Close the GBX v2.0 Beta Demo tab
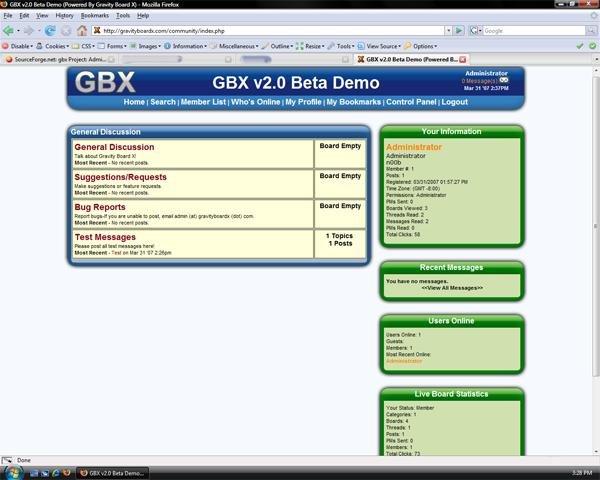 click(463, 59)
